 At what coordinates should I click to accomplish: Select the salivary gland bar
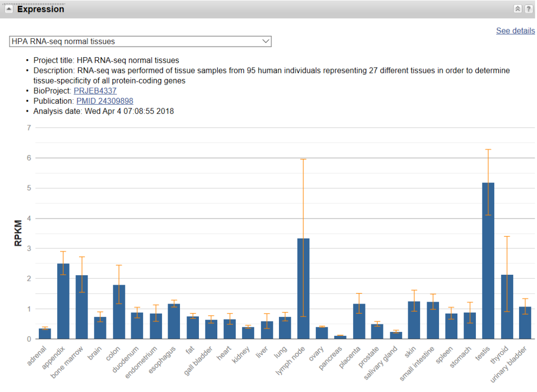[396, 335]
